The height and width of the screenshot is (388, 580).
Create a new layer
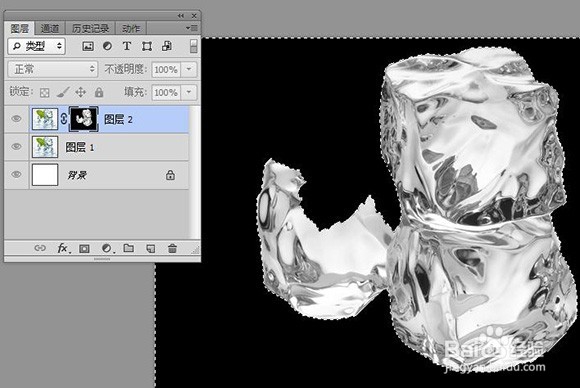tap(151, 249)
